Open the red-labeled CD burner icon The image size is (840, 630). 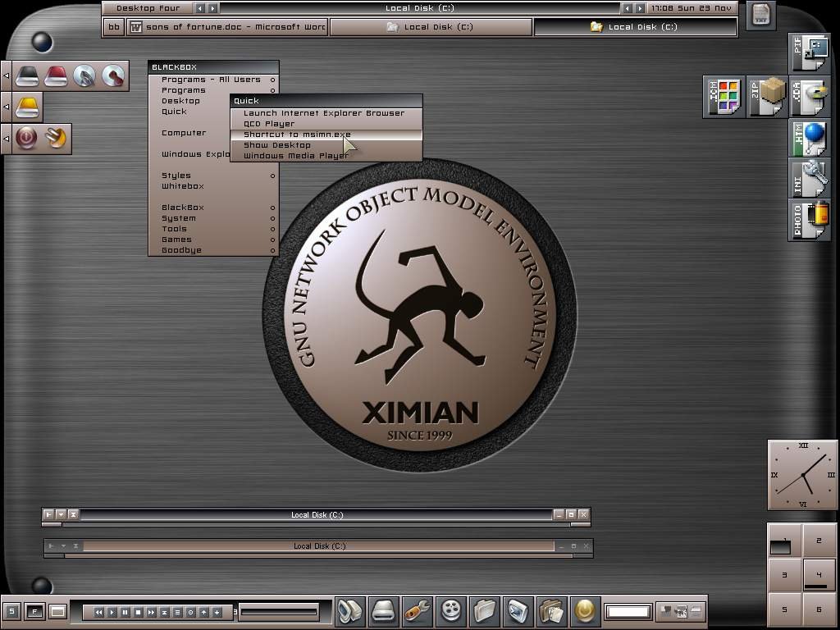[113, 76]
